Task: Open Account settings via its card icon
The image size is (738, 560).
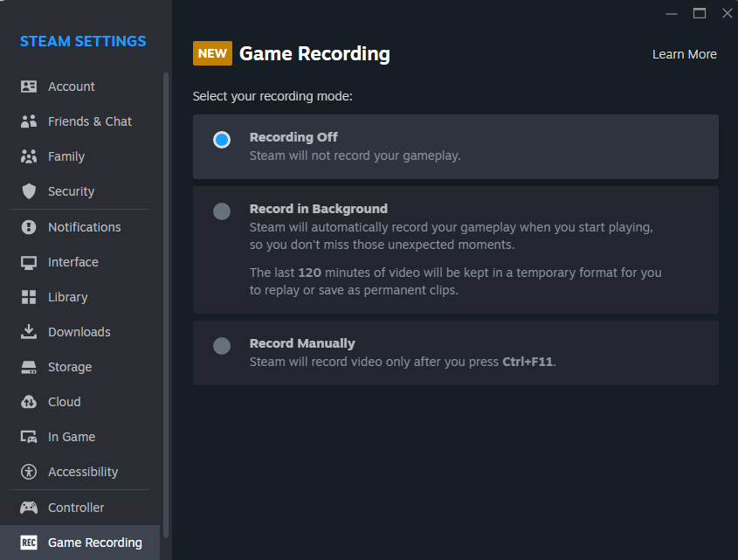Action: 29,86
